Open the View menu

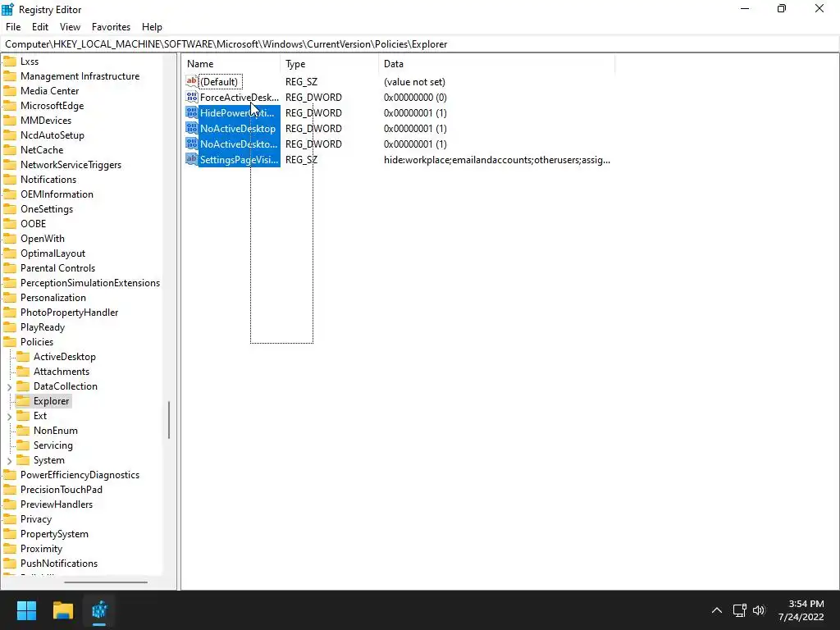tap(70, 27)
